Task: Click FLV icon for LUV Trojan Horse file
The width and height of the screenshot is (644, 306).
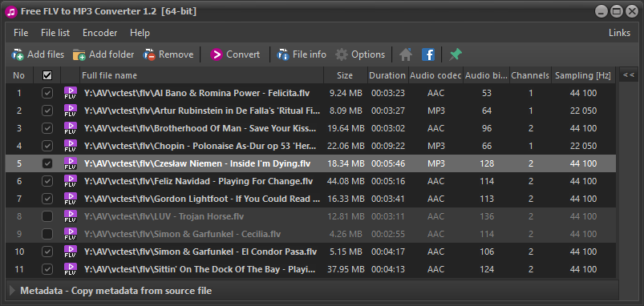Action: click(71, 216)
